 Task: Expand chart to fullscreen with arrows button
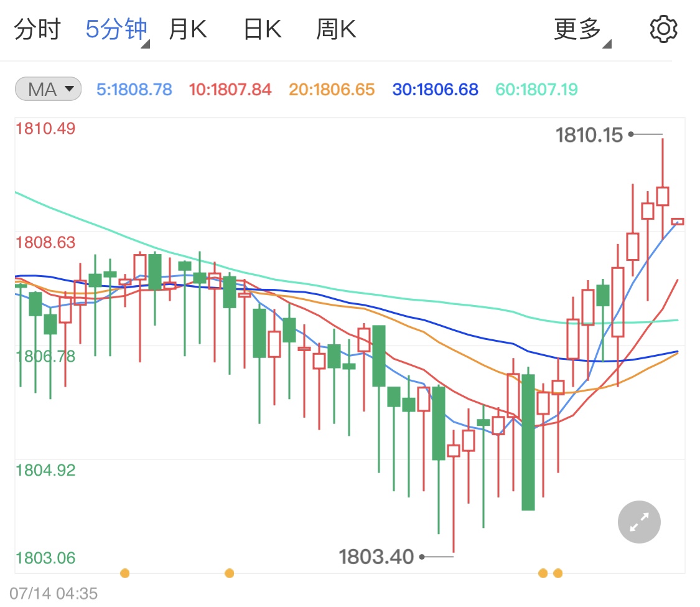click(x=639, y=522)
